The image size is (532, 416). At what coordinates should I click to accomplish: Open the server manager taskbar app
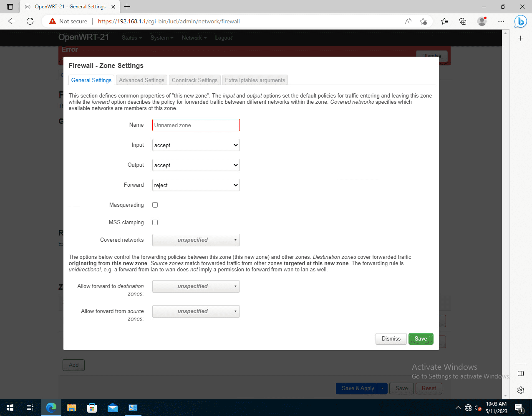pyautogui.click(x=133, y=408)
